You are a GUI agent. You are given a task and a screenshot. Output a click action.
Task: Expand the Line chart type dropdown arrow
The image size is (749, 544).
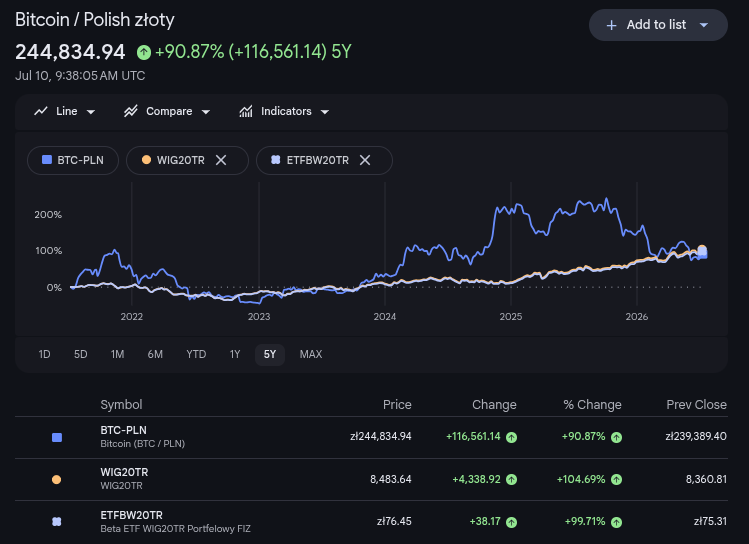pyautogui.click(x=91, y=112)
